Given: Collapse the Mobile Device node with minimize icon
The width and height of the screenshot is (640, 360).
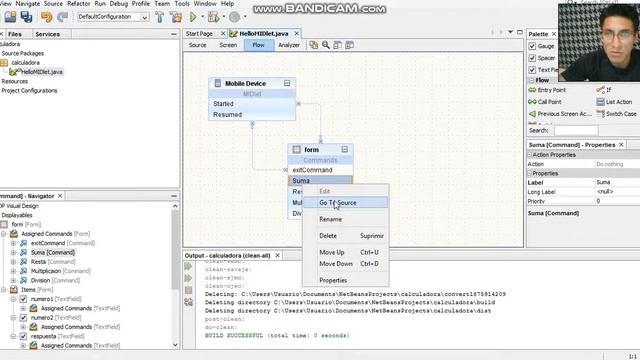Looking at the screenshot, I should tap(287, 83).
